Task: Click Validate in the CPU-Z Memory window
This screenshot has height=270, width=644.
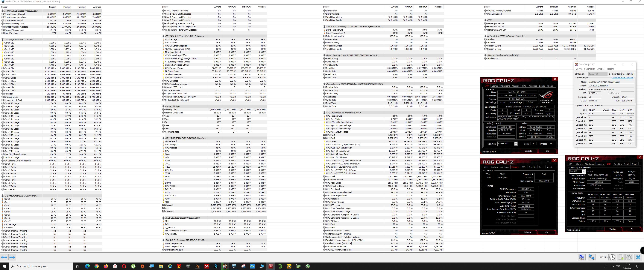Action: pyautogui.click(x=528, y=232)
